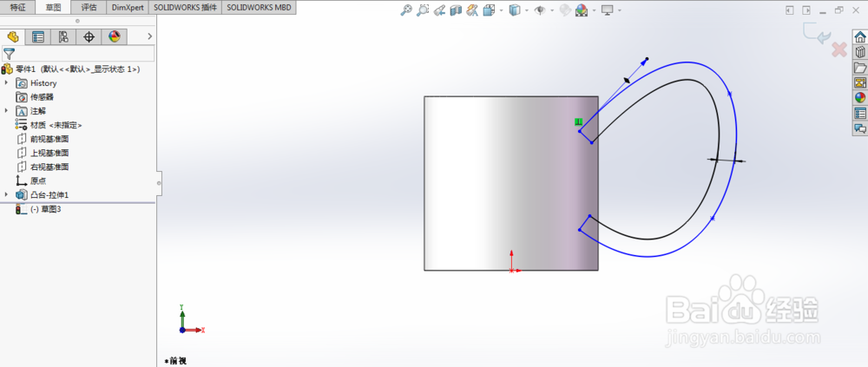Click the View Orientation cube icon

tap(490, 10)
